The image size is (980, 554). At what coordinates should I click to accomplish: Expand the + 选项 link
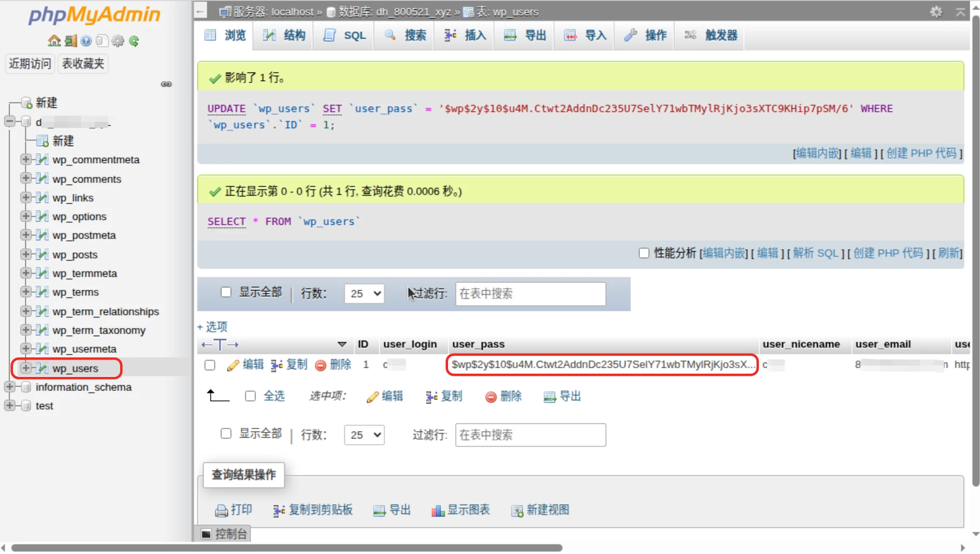212,327
